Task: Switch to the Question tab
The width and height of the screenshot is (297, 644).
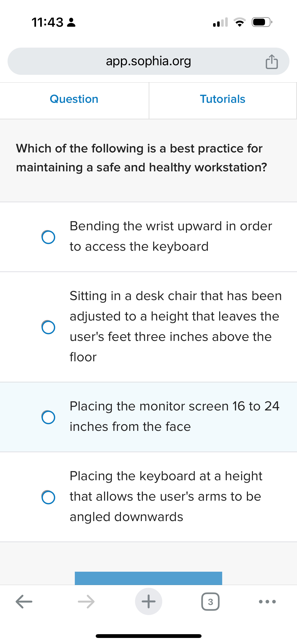Action: (x=74, y=99)
